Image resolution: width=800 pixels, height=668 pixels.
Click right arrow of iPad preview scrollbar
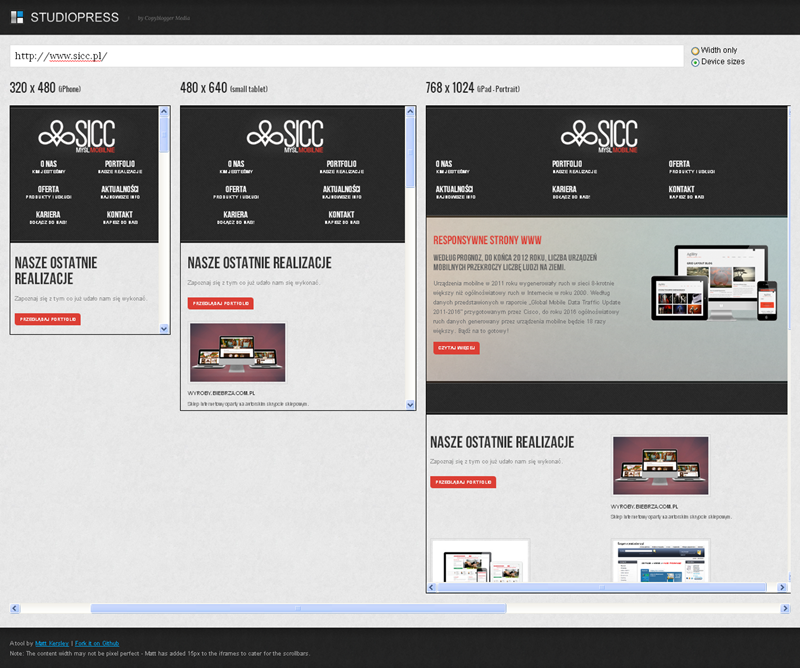click(772, 587)
